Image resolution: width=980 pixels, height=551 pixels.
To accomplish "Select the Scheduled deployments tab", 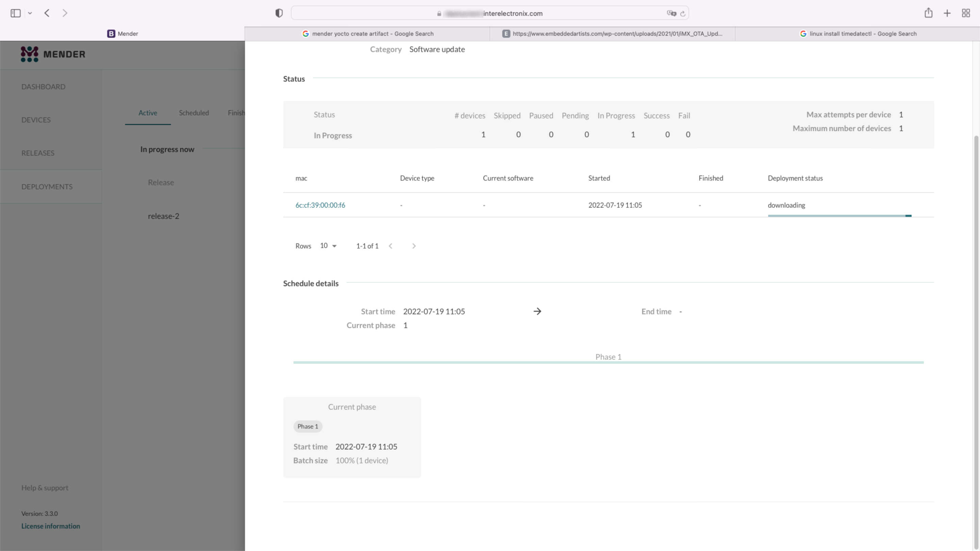I will (193, 112).
